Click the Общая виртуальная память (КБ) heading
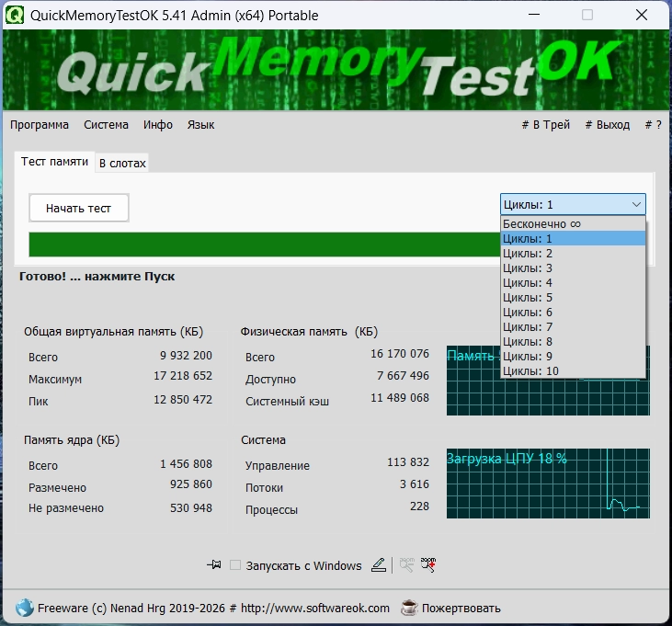This screenshot has height=626, width=672. click(x=114, y=332)
